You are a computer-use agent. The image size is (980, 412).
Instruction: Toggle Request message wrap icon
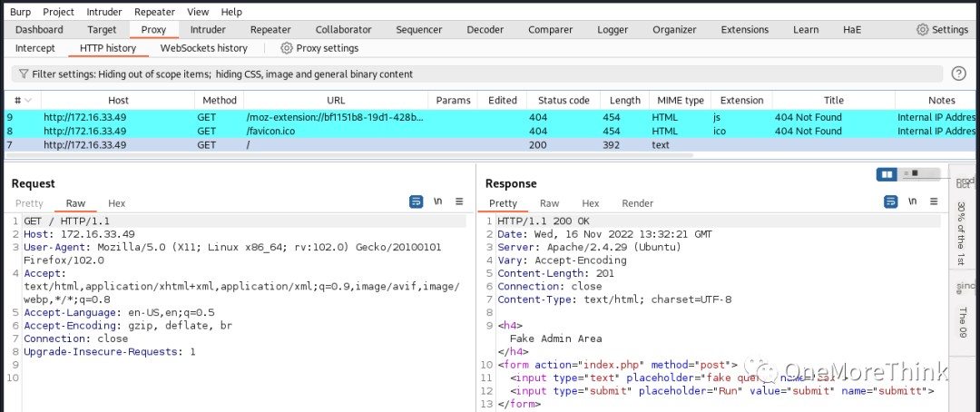click(x=416, y=202)
